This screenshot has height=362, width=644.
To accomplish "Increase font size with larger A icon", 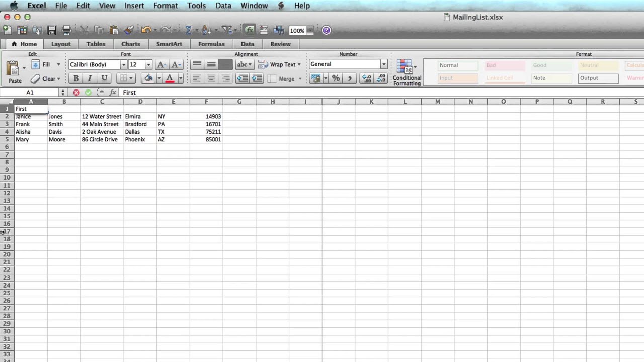I will [x=162, y=64].
